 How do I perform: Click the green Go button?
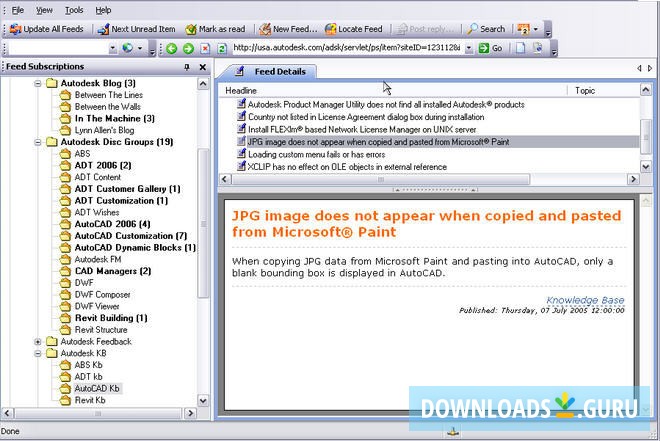(x=491, y=48)
